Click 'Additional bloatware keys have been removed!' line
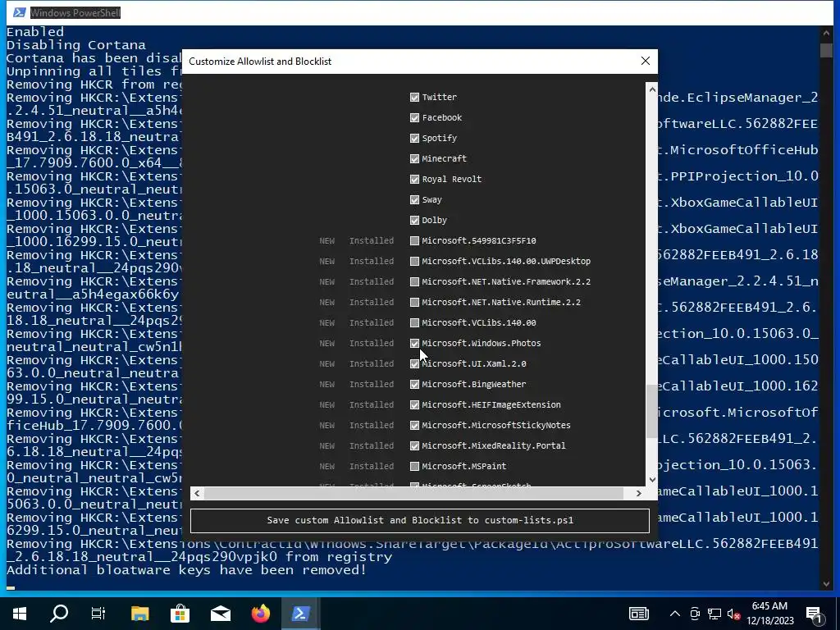Screen dimensions: 840x630 coord(186,570)
